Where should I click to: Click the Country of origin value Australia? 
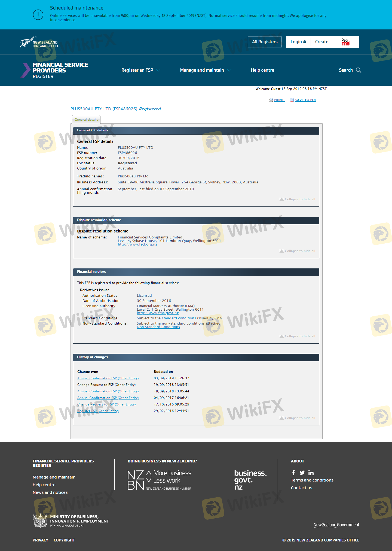(125, 168)
